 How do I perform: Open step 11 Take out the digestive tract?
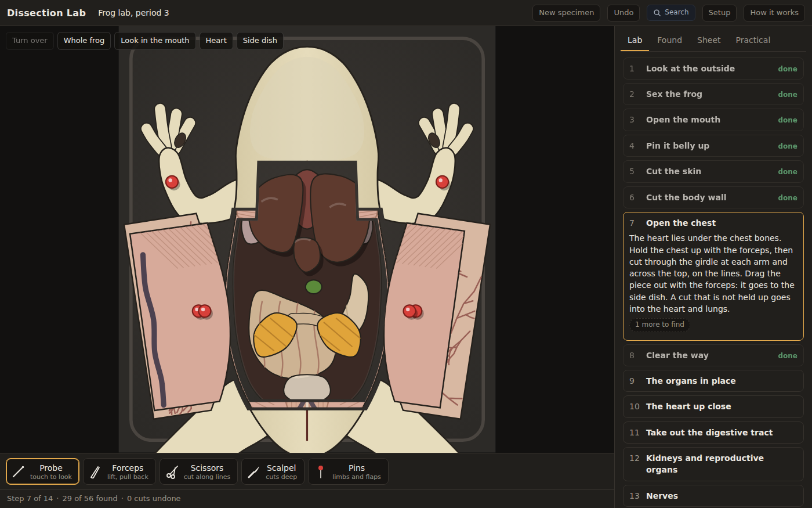click(713, 433)
